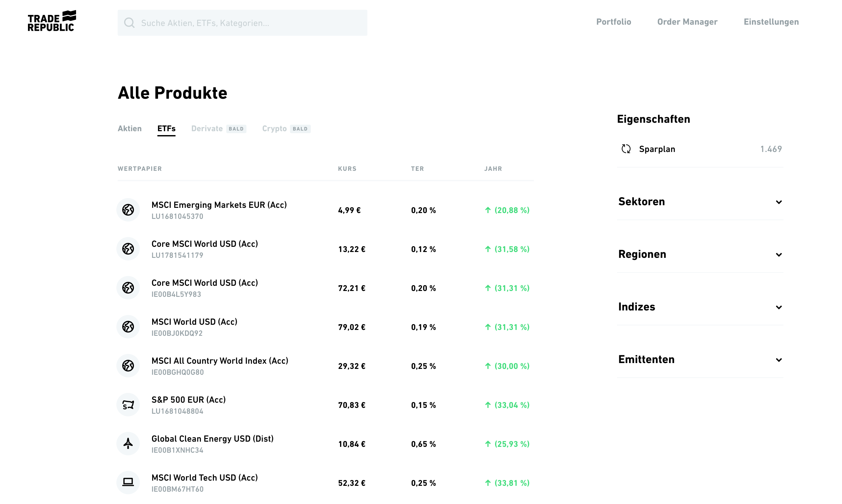Click the search magnifier icon
This screenshot has height=504, width=842.
pos(129,23)
